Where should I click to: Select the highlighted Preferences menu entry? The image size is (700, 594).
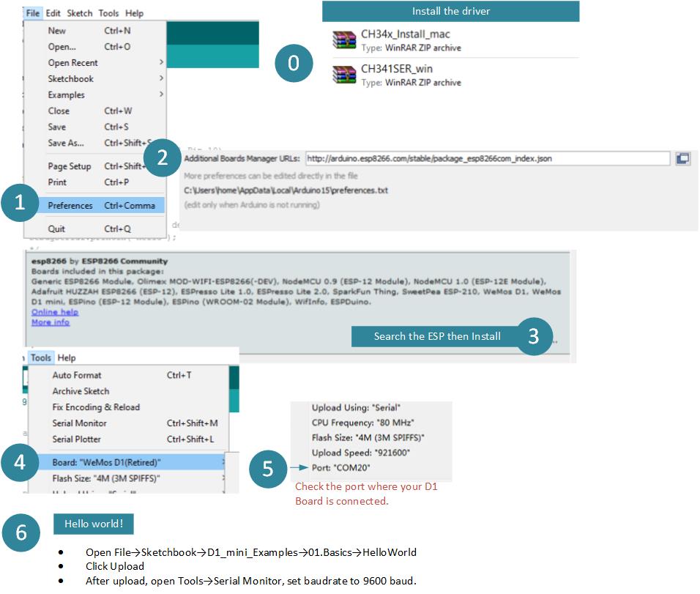[102, 205]
